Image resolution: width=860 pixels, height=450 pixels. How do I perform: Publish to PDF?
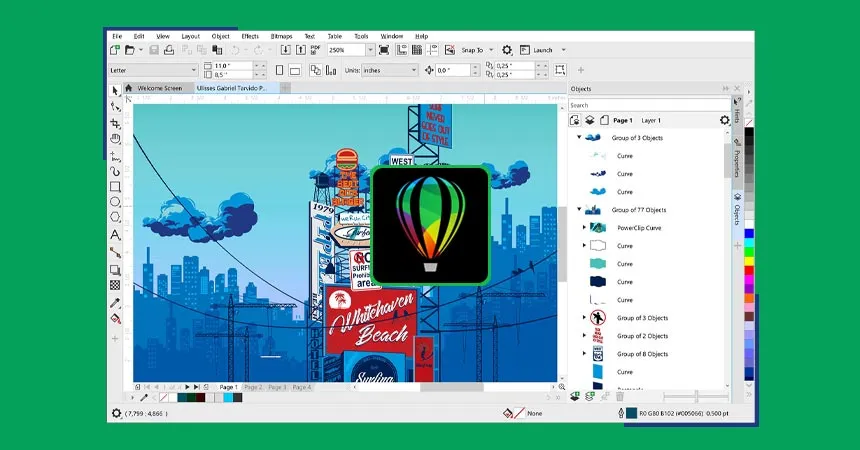click(x=315, y=50)
